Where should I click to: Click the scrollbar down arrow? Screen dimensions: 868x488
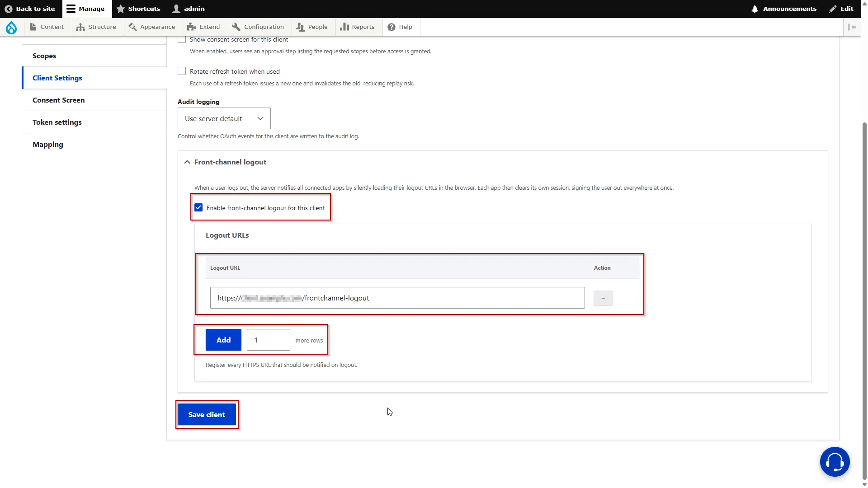pos(864,484)
